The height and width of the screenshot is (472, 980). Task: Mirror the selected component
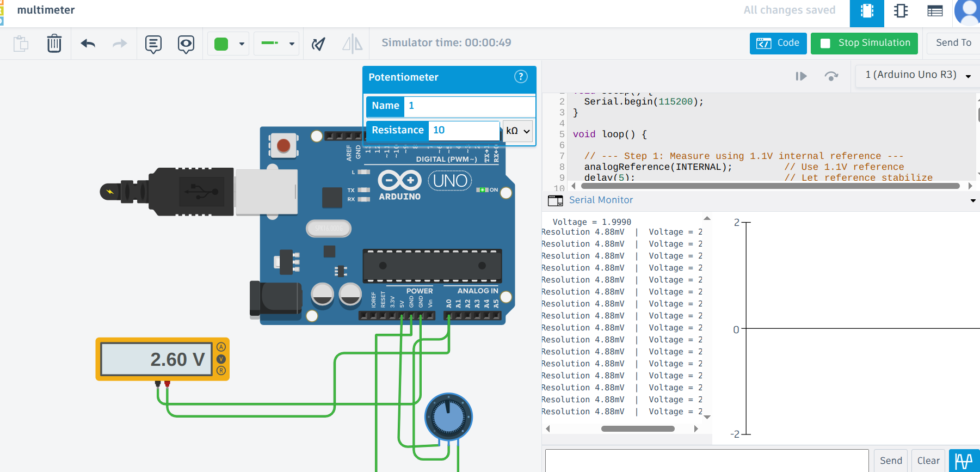click(352, 44)
